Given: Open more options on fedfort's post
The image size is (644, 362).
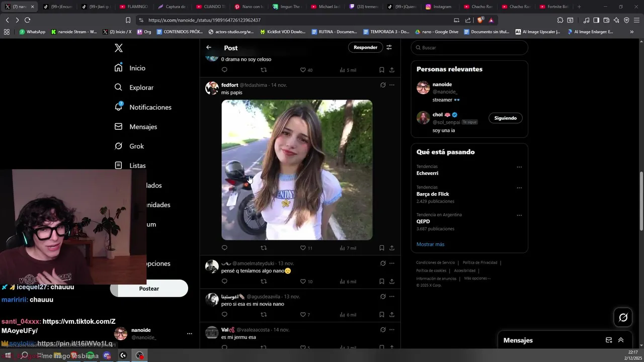Looking at the screenshot, I should pyautogui.click(x=392, y=85).
